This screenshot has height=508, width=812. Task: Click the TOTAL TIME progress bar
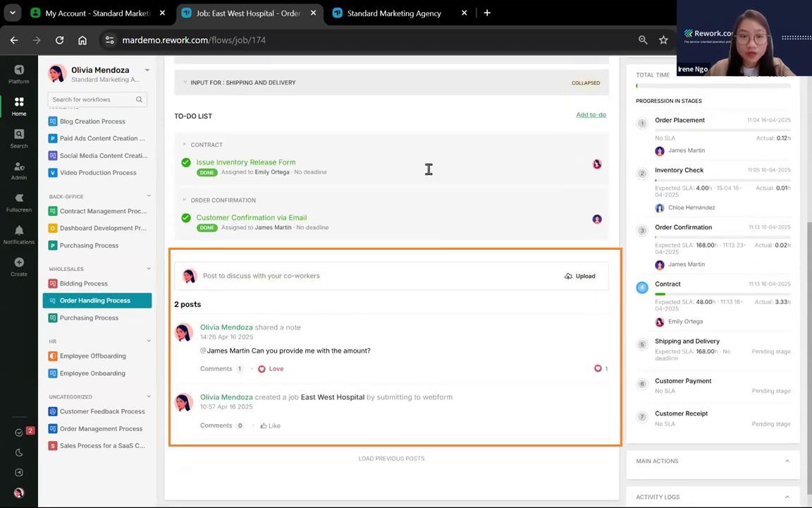tap(713, 85)
